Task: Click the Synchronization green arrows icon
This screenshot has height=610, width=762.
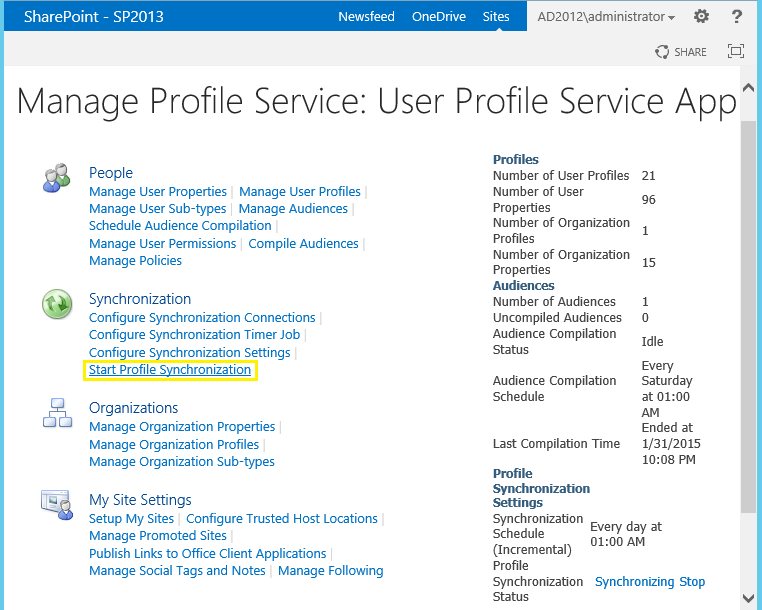Action: [57, 304]
